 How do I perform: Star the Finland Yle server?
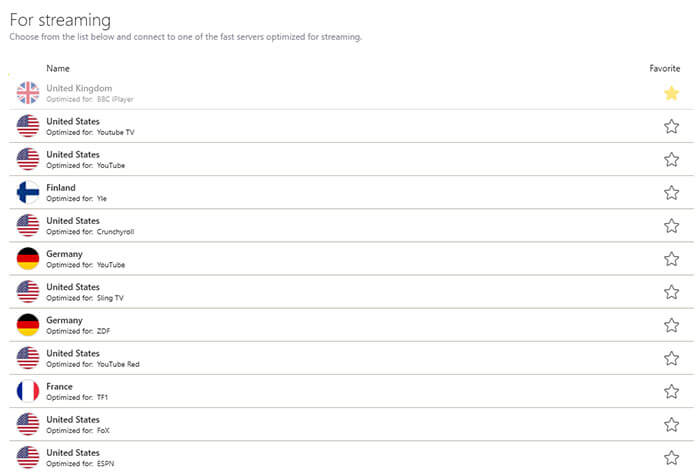pyautogui.click(x=671, y=192)
